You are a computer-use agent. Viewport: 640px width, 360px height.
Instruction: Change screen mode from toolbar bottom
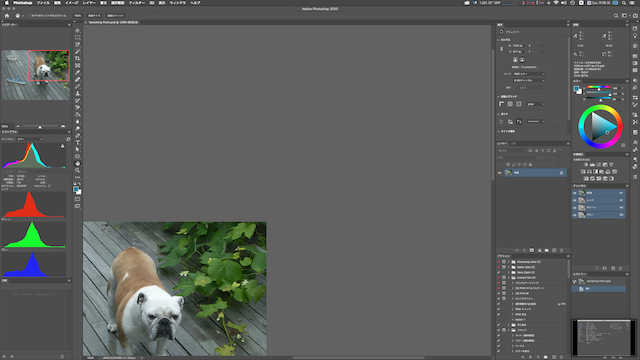tap(78, 206)
